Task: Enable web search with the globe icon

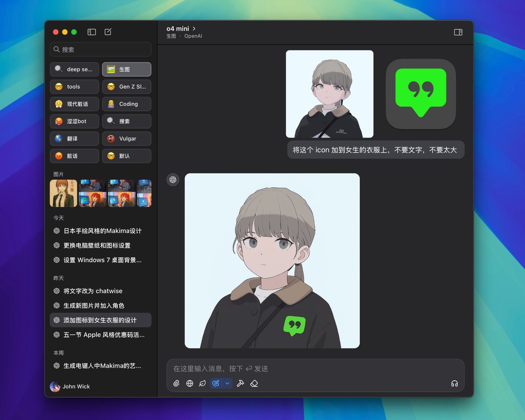Action: coord(189,383)
